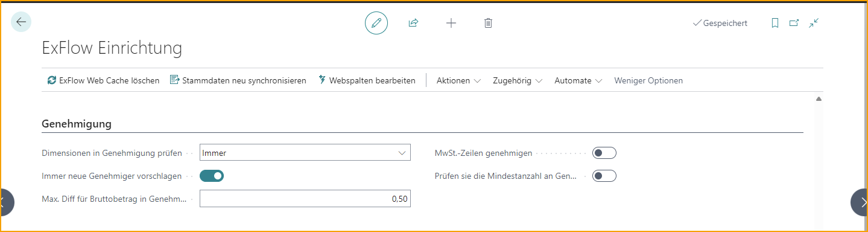
Task: Open the Zugehörig menu
Action: (x=518, y=80)
